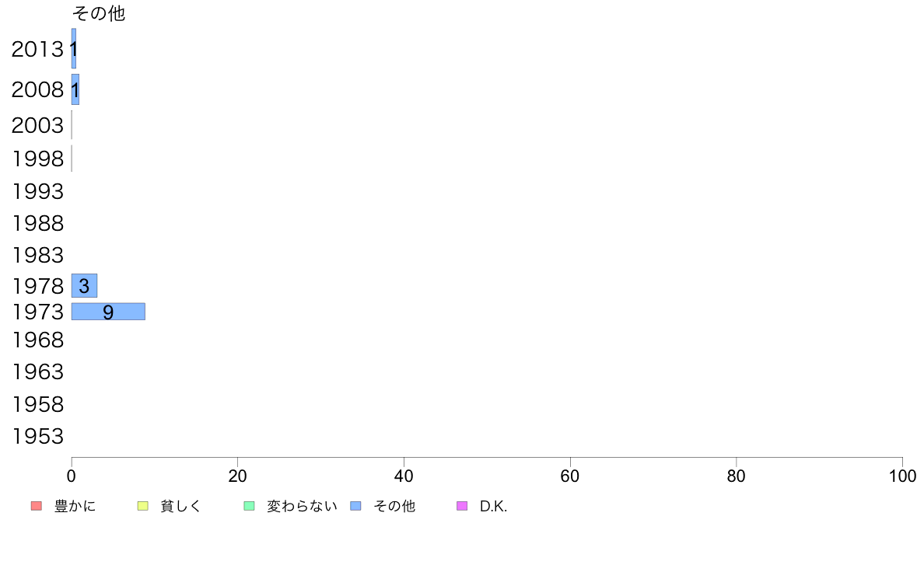Screen dimensions: 924x572
Task: Click the yellow 貧しく legend swatch
Action: [142, 506]
